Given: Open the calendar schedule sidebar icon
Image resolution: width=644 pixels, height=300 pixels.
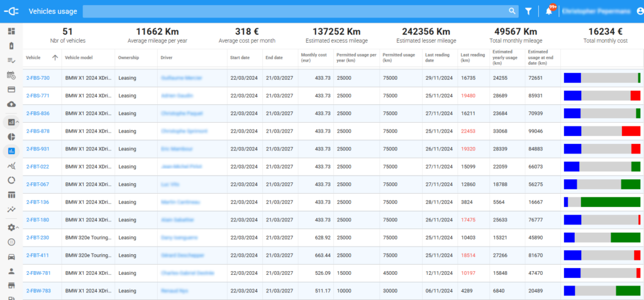Looking at the screenshot, I should [11, 75].
